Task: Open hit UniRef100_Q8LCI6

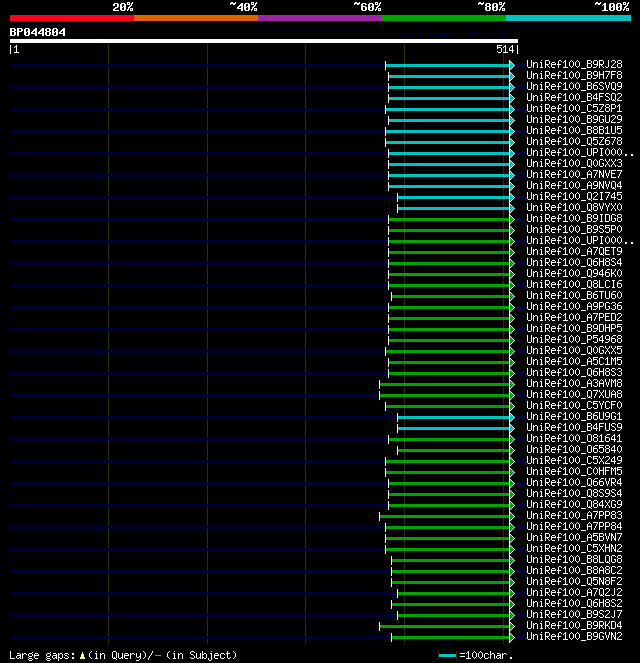Action: coord(574,284)
